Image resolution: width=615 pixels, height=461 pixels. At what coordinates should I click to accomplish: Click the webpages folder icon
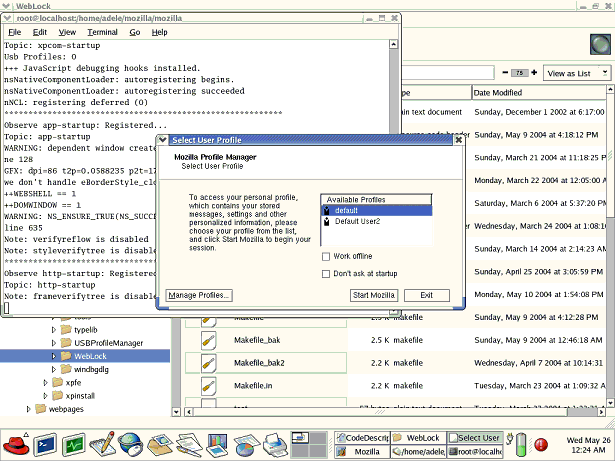40,409
